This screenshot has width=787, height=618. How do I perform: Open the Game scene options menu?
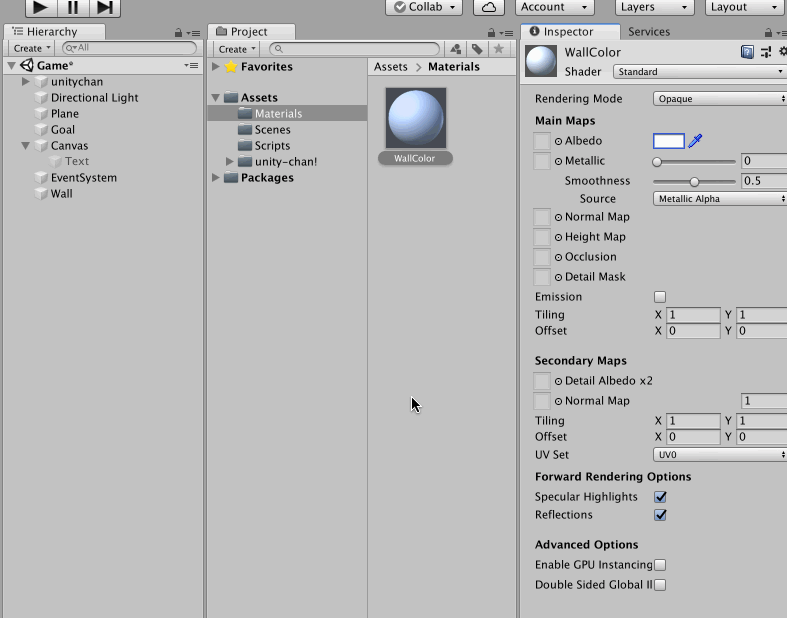click(x=191, y=66)
